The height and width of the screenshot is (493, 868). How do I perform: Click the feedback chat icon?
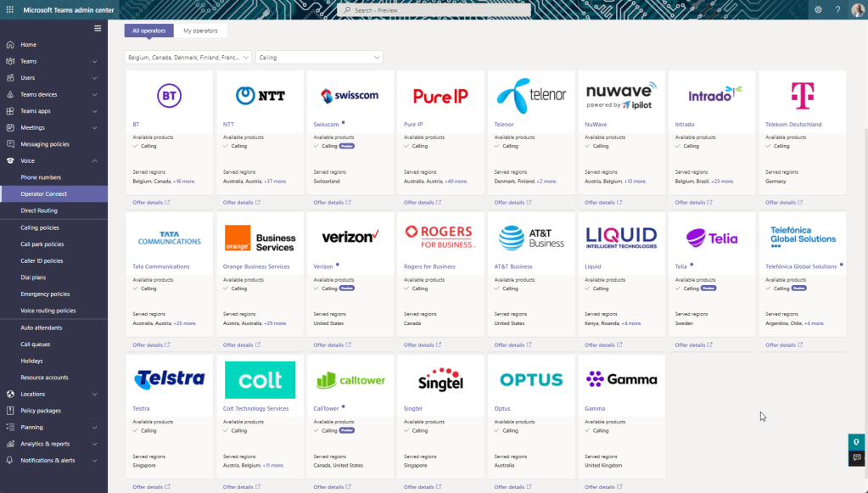point(857,457)
